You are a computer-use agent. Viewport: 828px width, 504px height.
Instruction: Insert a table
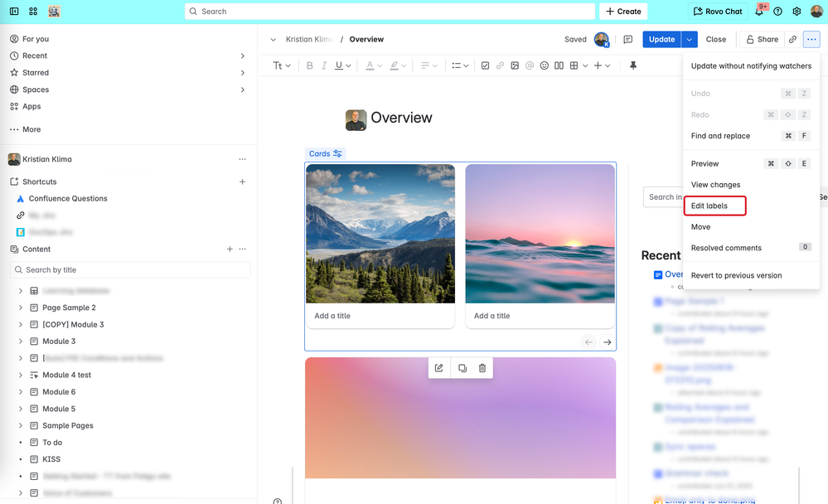pos(574,65)
